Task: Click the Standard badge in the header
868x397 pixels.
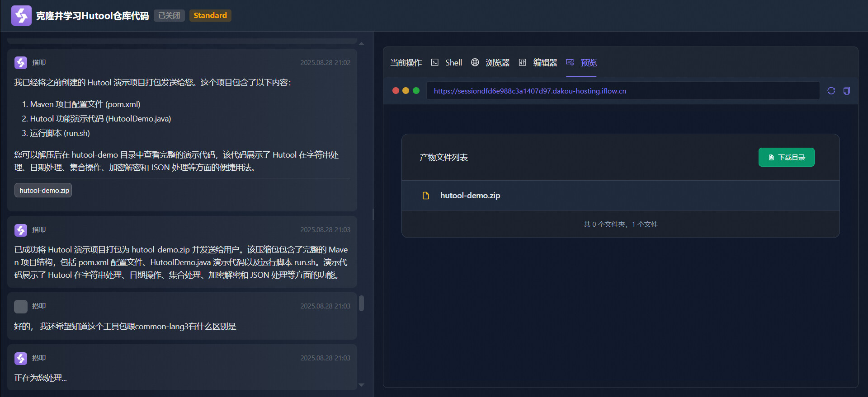Action: 210,15
